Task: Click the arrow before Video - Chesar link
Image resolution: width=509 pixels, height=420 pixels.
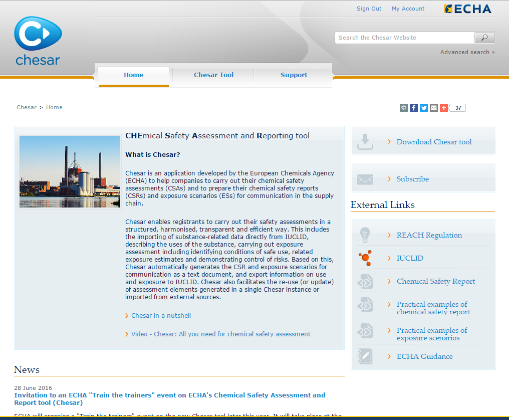Action: click(127, 334)
